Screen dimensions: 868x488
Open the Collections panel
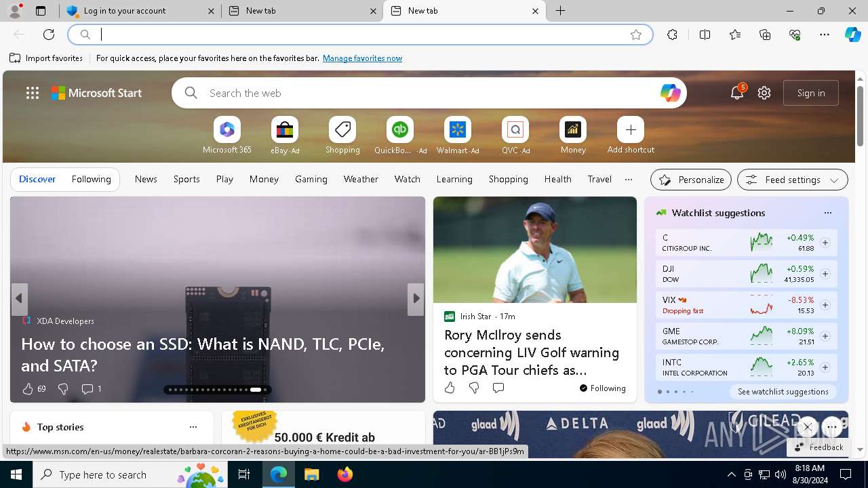tap(765, 35)
